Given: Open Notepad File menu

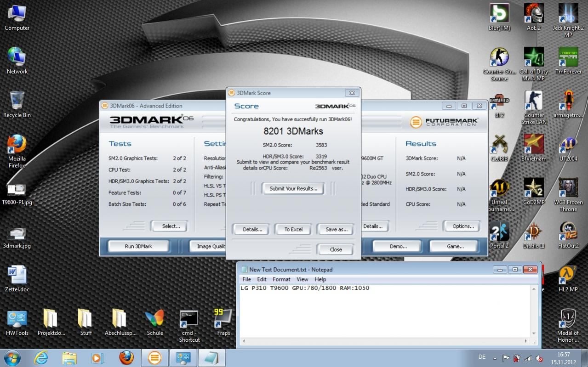Looking at the screenshot, I should (x=246, y=279).
